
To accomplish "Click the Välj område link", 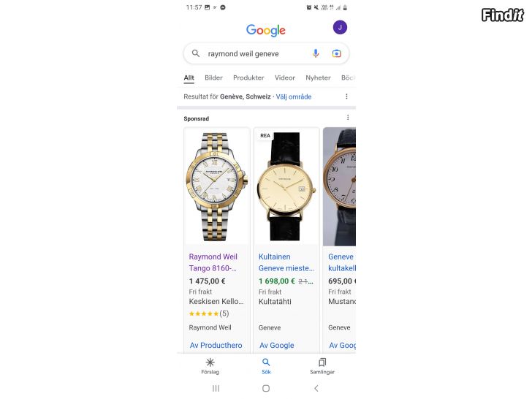I will [x=294, y=96].
